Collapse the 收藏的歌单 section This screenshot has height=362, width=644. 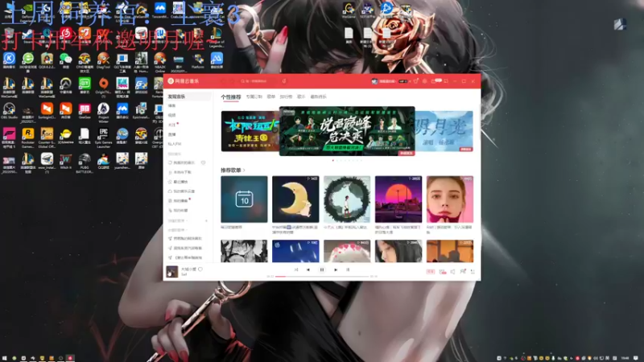(177, 230)
